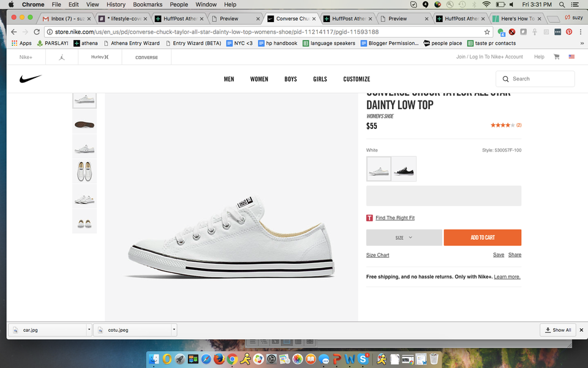Screen dimensions: 588x368
Task: Open the Help link
Action: click(539, 56)
